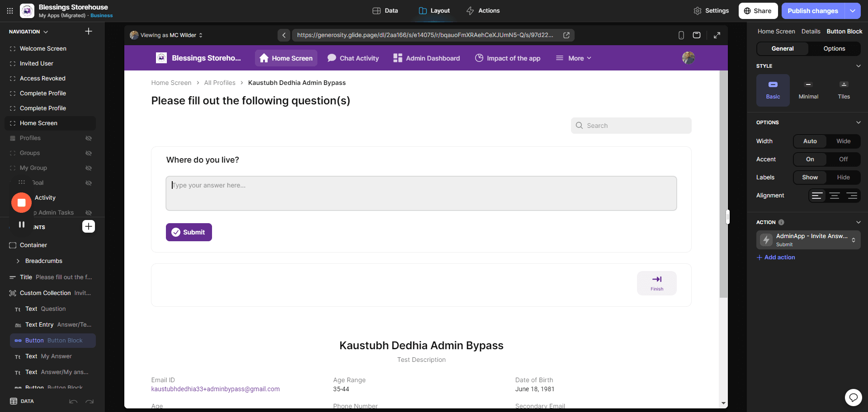
Task: Toggle visibility of Admin Tasks screen
Action: tap(89, 213)
